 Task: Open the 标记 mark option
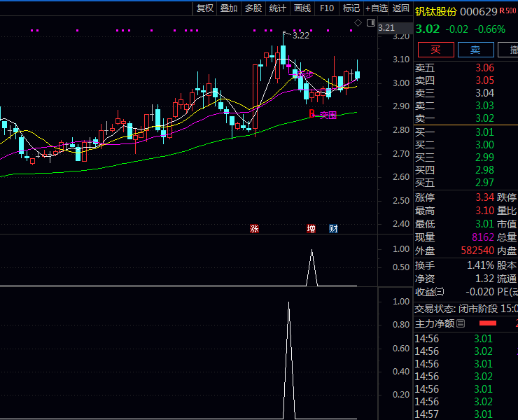click(351, 8)
